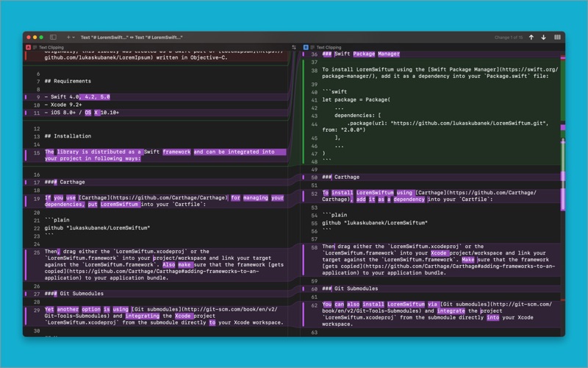Viewport: 588px width, 368px height.
Task: Click the window title 'Text # LoremSwift...'
Action: click(x=132, y=38)
